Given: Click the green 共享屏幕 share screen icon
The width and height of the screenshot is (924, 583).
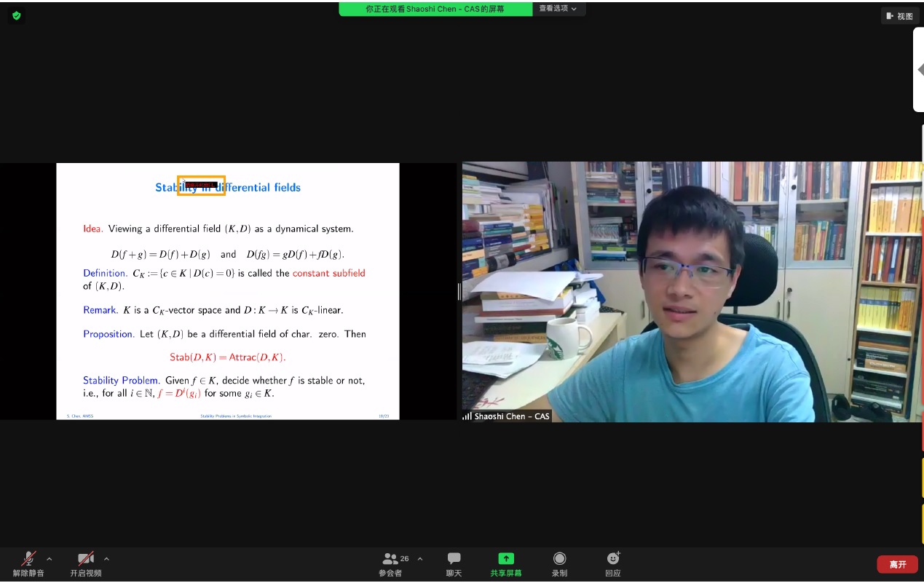Looking at the screenshot, I should [x=505, y=559].
